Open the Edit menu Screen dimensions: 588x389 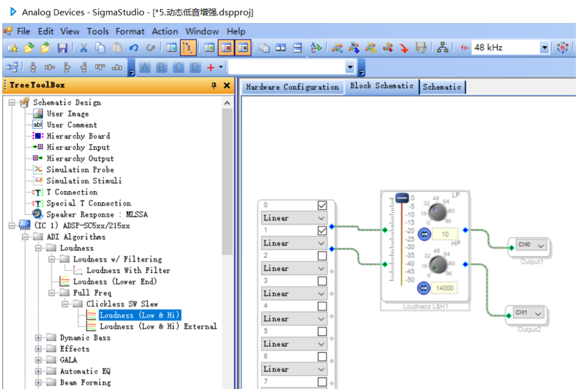[45, 31]
